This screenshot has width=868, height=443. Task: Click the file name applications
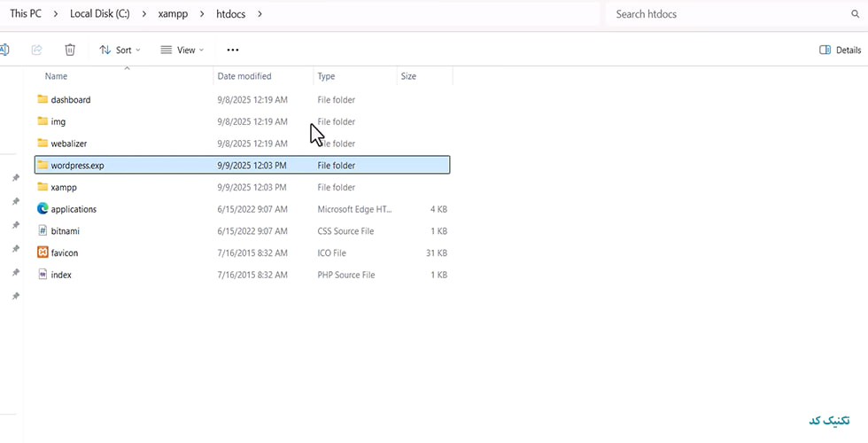click(x=74, y=209)
